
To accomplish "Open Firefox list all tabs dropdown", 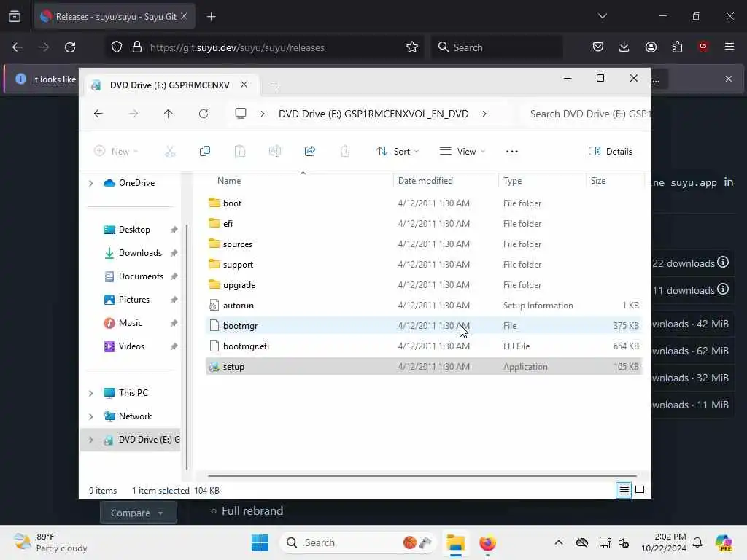I will pos(602,16).
